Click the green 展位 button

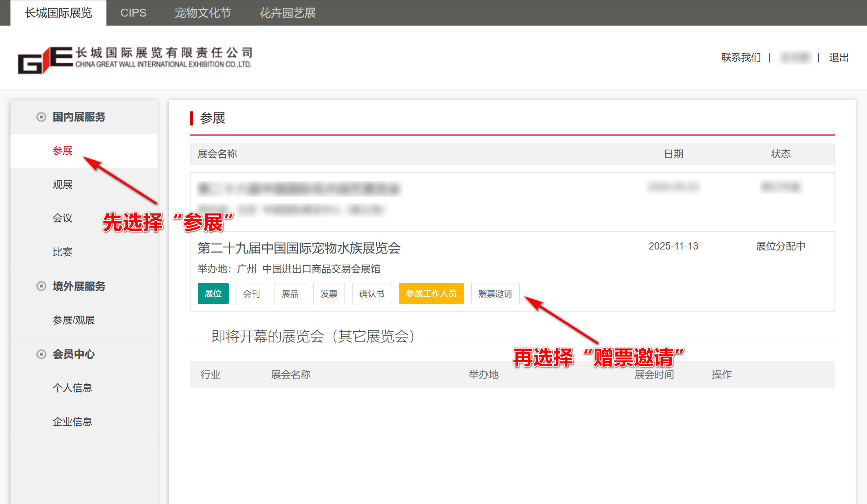[213, 294]
